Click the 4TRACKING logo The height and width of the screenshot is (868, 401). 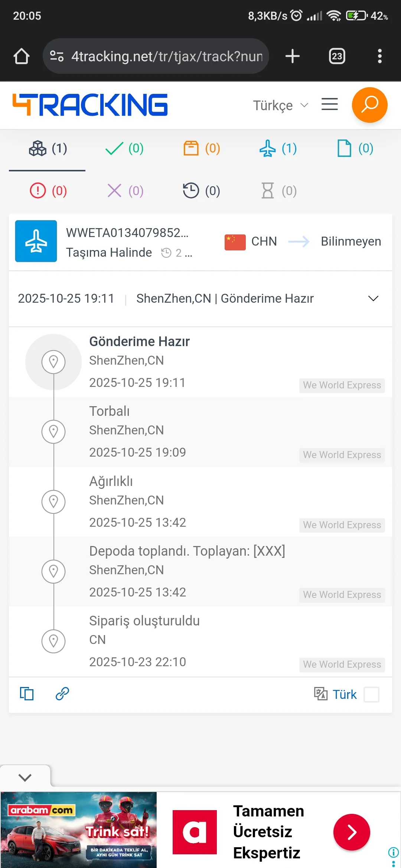90,105
